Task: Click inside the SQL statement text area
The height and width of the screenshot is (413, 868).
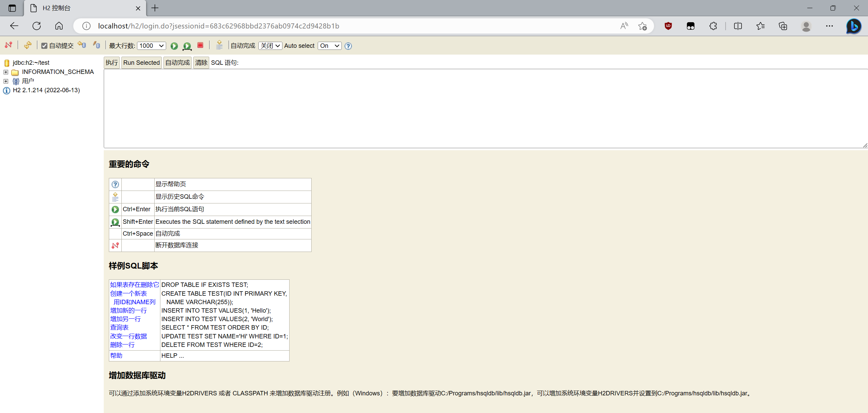Action: 485,109
